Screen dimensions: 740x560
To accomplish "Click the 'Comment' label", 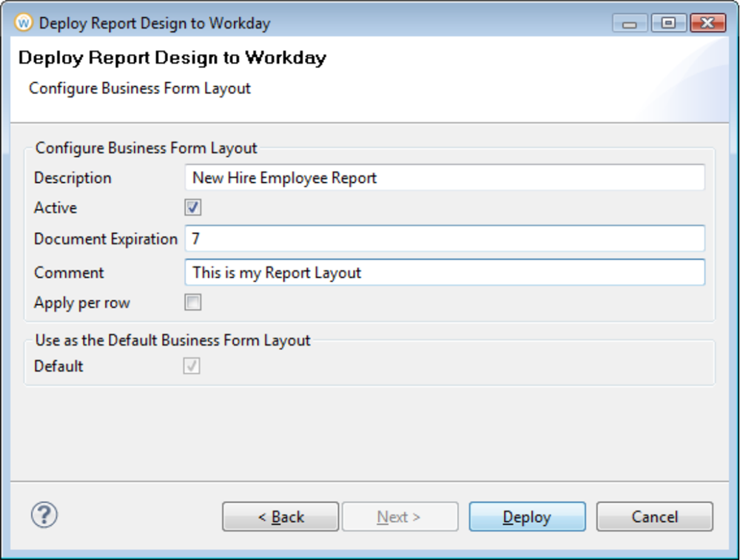I will point(69,273).
